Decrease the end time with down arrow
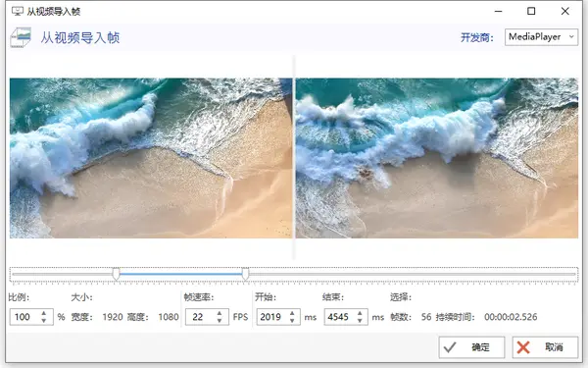 (x=360, y=321)
